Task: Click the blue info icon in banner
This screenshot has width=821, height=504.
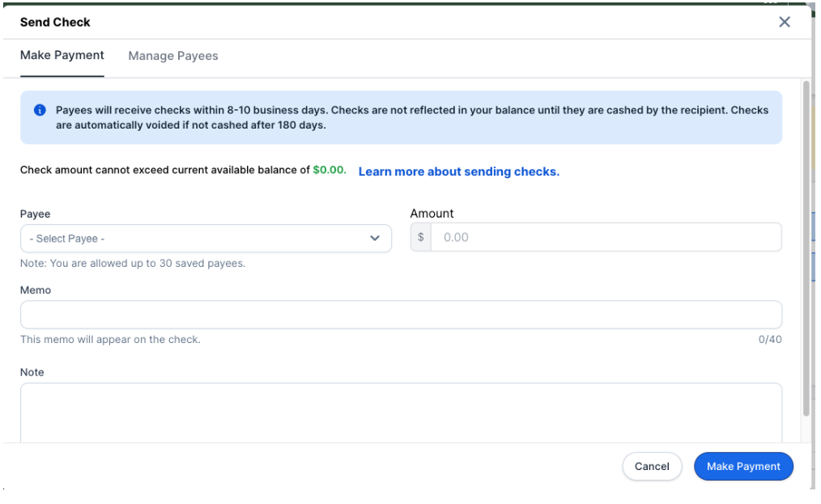Action: point(40,111)
